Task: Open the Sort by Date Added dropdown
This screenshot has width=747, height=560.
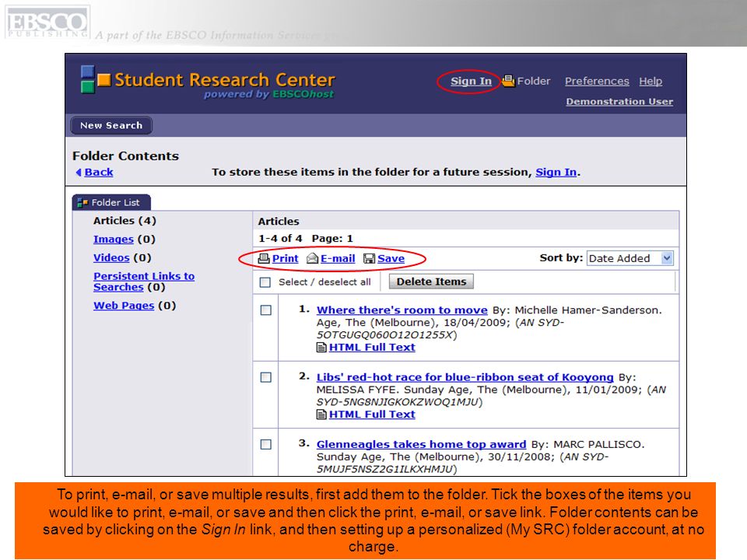Action: pyautogui.click(x=630, y=258)
